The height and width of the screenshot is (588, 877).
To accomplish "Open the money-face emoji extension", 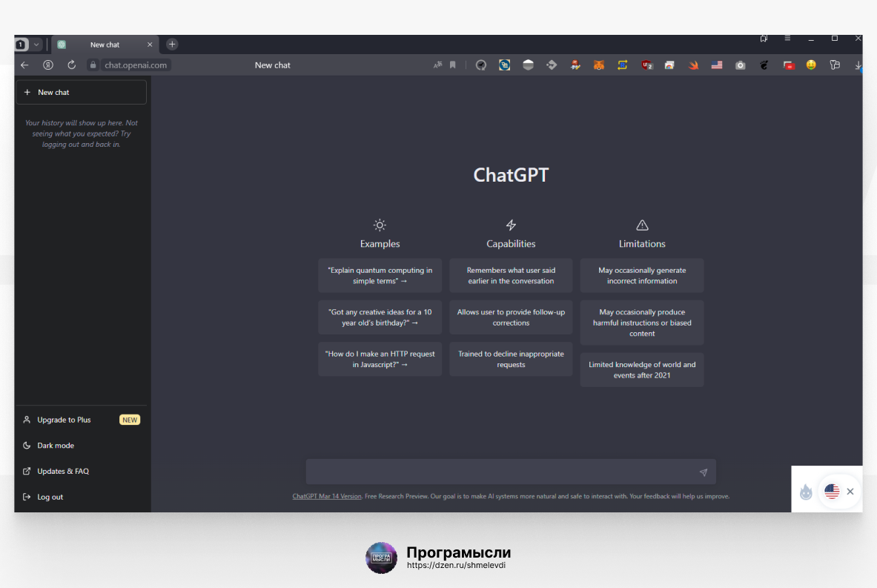I will point(811,65).
